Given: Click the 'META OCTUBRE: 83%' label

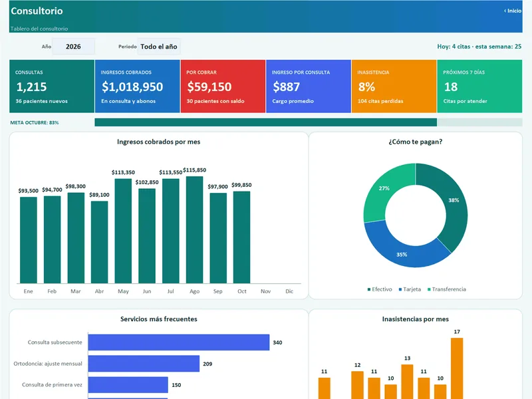Looking at the screenshot, I should click(x=35, y=122).
